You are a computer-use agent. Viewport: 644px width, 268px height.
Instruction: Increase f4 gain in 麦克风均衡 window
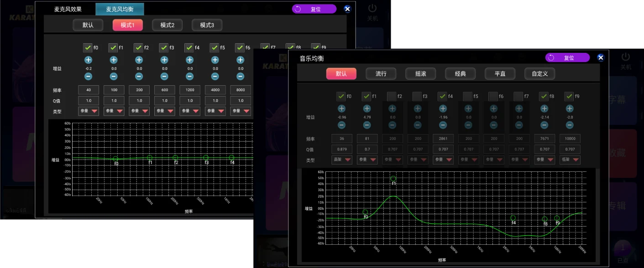pos(190,60)
